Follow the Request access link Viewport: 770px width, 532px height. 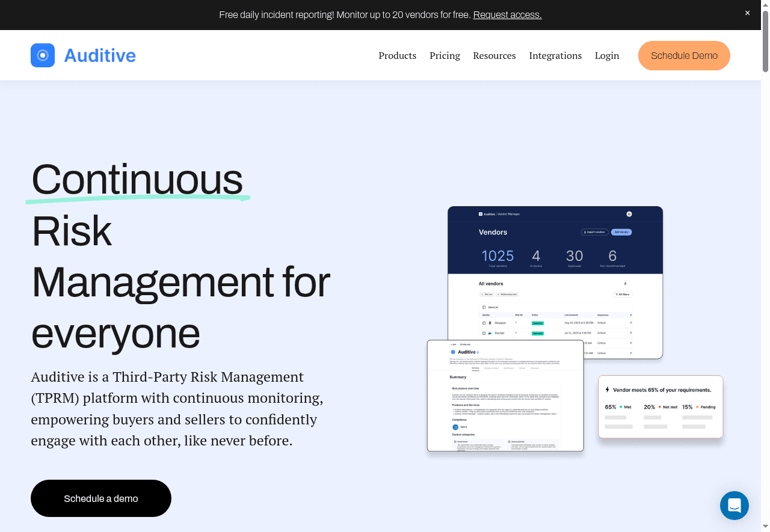point(507,14)
